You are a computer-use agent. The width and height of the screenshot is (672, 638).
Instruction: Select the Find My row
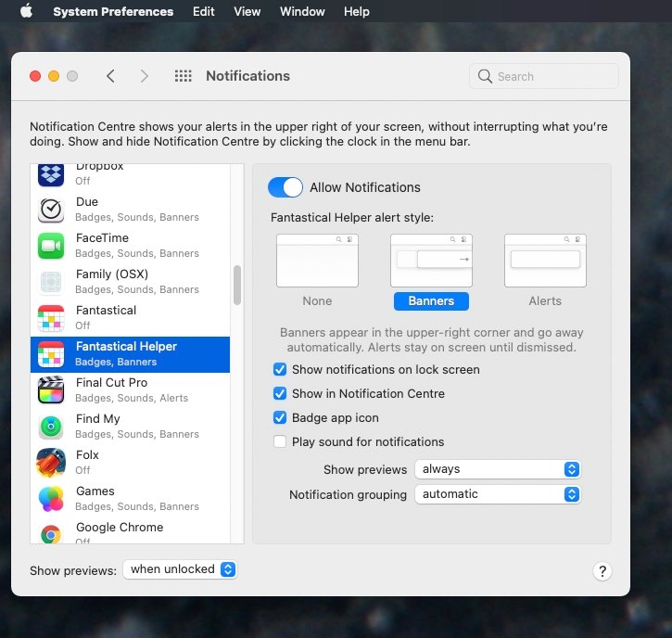click(x=131, y=427)
